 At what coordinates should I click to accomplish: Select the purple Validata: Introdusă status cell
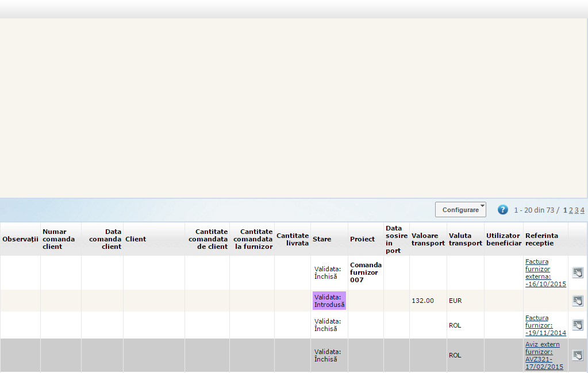click(x=329, y=301)
